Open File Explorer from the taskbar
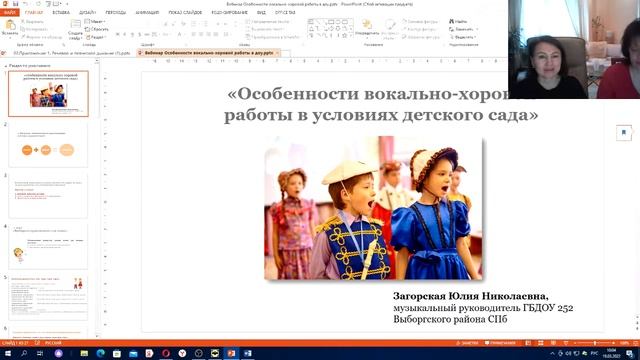 [84, 353]
